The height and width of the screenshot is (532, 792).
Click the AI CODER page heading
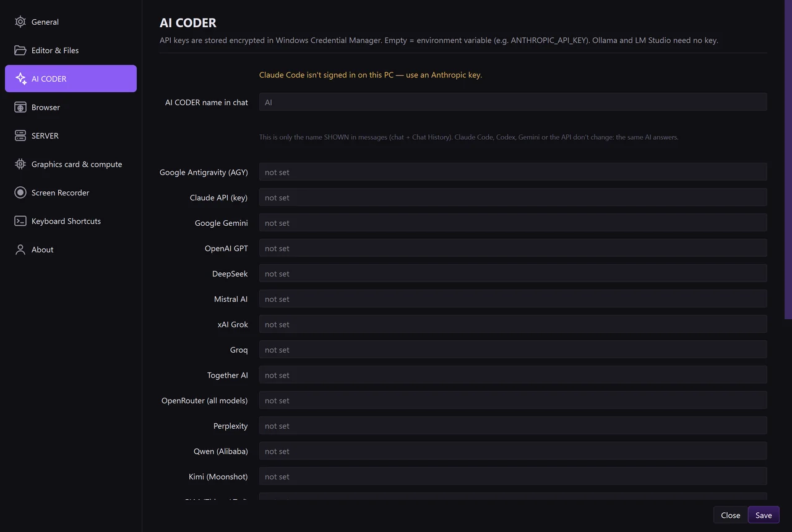tap(188, 23)
